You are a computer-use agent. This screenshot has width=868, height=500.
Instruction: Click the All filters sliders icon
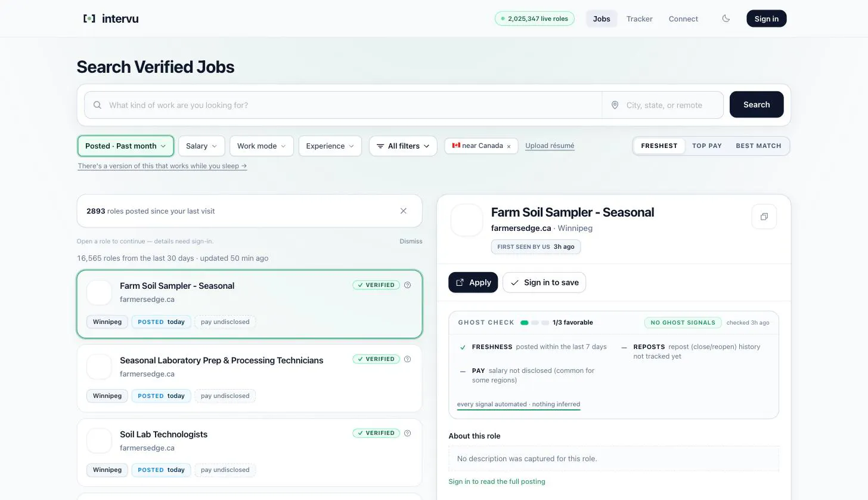pos(380,146)
